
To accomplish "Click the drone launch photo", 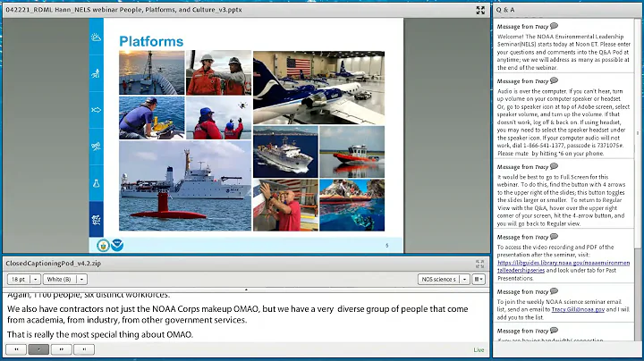I will (x=218, y=118).
